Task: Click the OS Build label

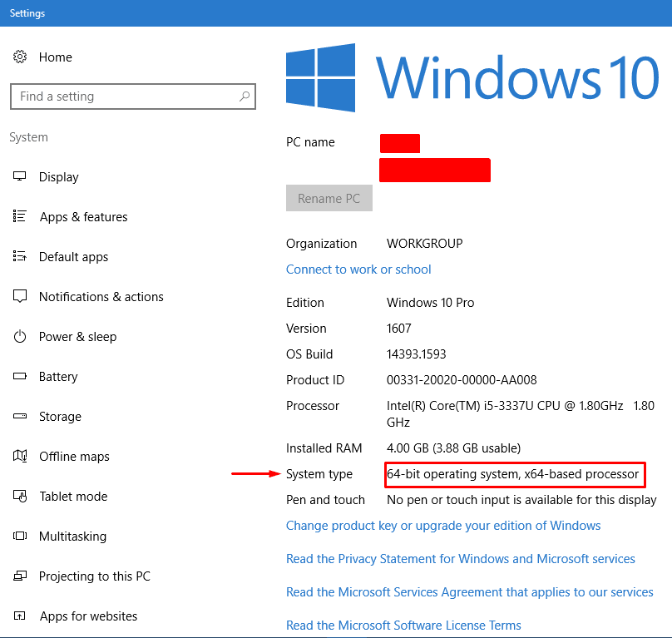Action: point(309,354)
